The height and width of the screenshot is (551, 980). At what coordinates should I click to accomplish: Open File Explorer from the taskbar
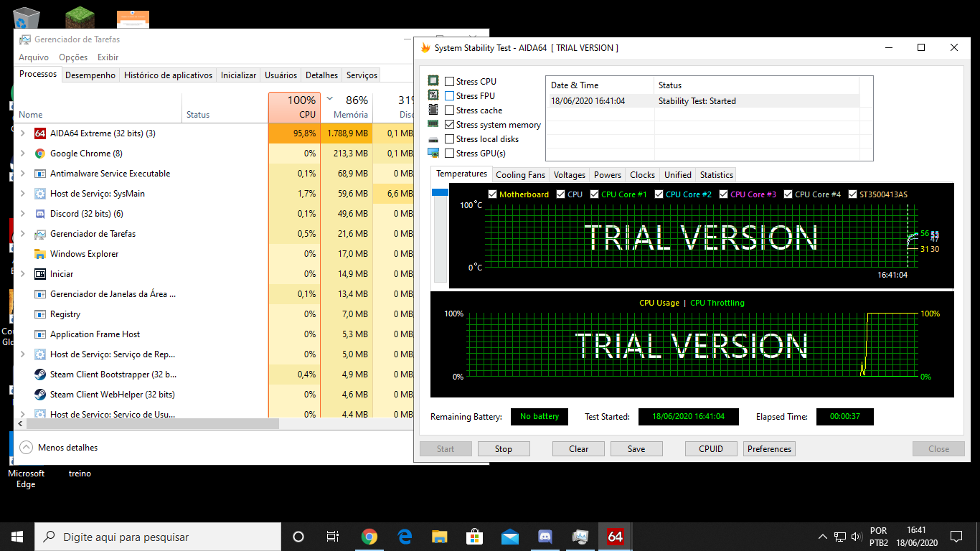(440, 537)
